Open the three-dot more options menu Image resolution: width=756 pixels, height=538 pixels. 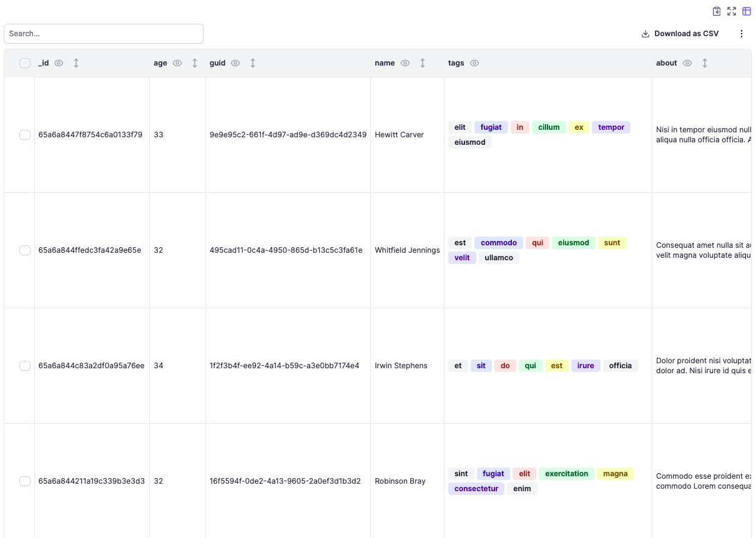[742, 34]
